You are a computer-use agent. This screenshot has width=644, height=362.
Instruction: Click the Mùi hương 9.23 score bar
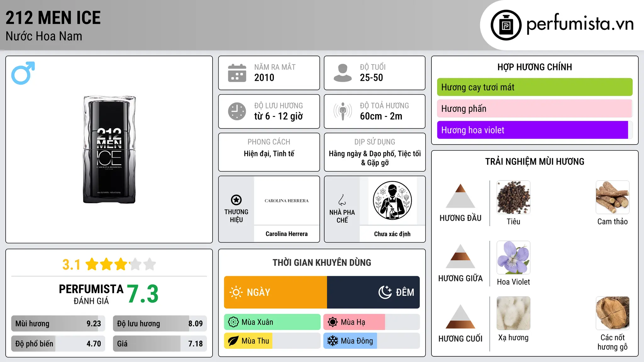[x=58, y=323]
